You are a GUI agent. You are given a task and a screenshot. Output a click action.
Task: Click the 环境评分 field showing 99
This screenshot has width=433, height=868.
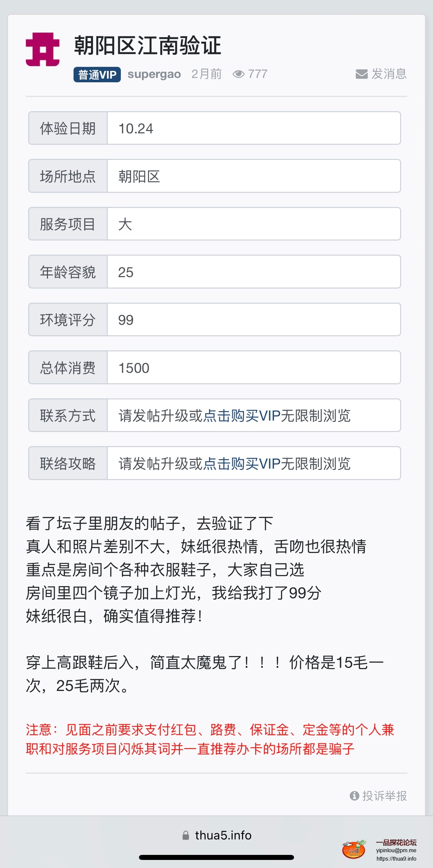pos(253,320)
